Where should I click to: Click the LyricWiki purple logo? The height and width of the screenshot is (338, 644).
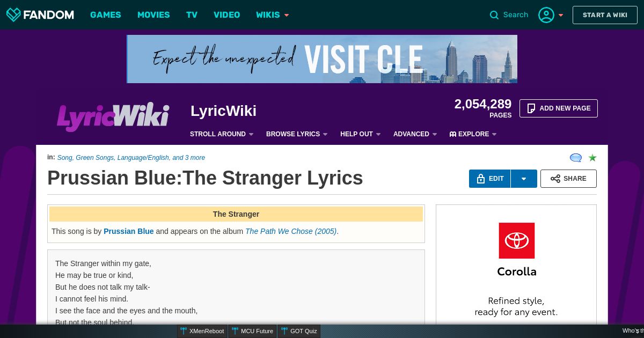pos(113,116)
